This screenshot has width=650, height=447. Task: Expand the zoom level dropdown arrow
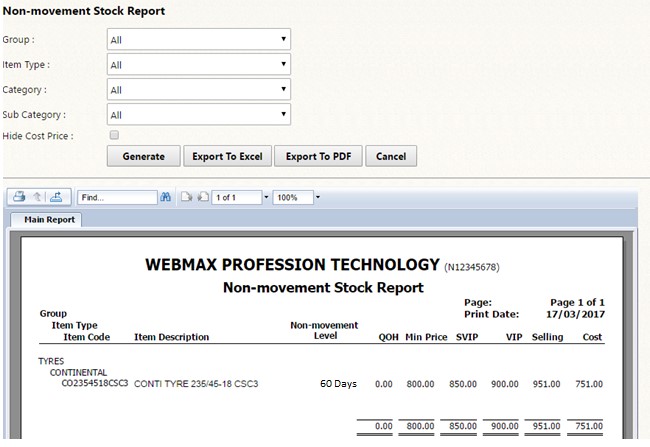click(x=318, y=197)
